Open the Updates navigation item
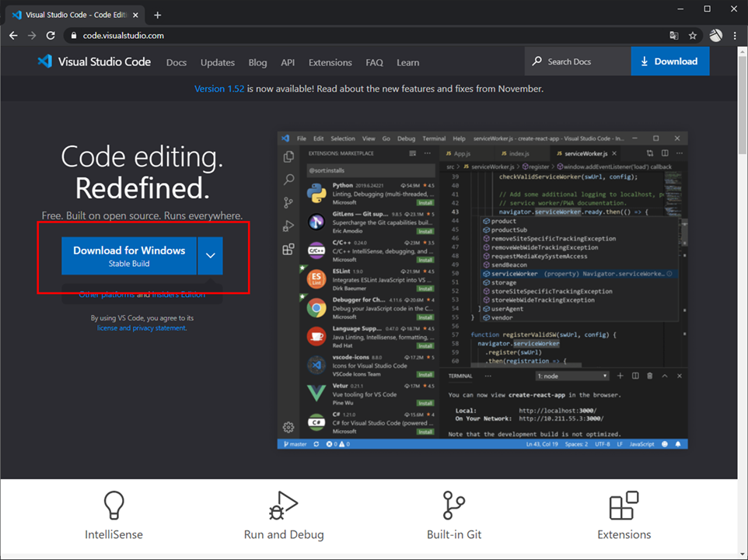Screen dimensions: 748x560 coord(218,62)
